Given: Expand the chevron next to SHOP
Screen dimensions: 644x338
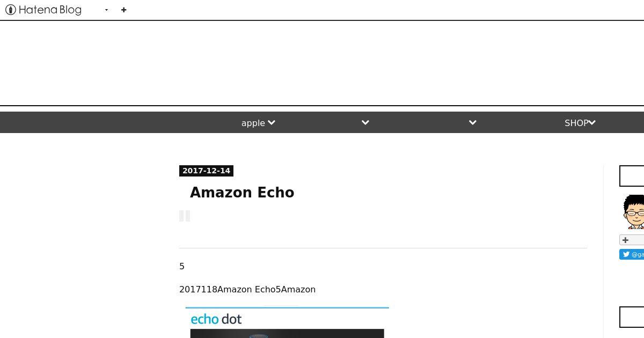Looking at the screenshot, I should tap(592, 123).
